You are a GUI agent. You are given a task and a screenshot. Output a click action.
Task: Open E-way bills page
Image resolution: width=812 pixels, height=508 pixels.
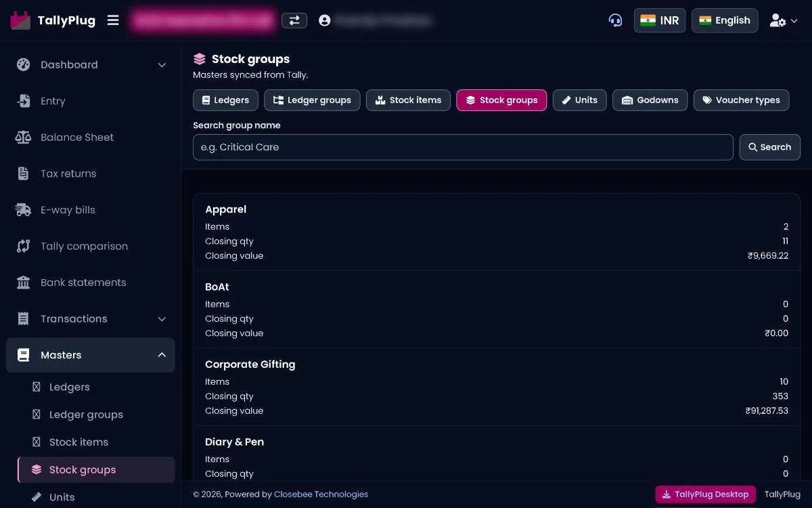pyautogui.click(x=91, y=210)
